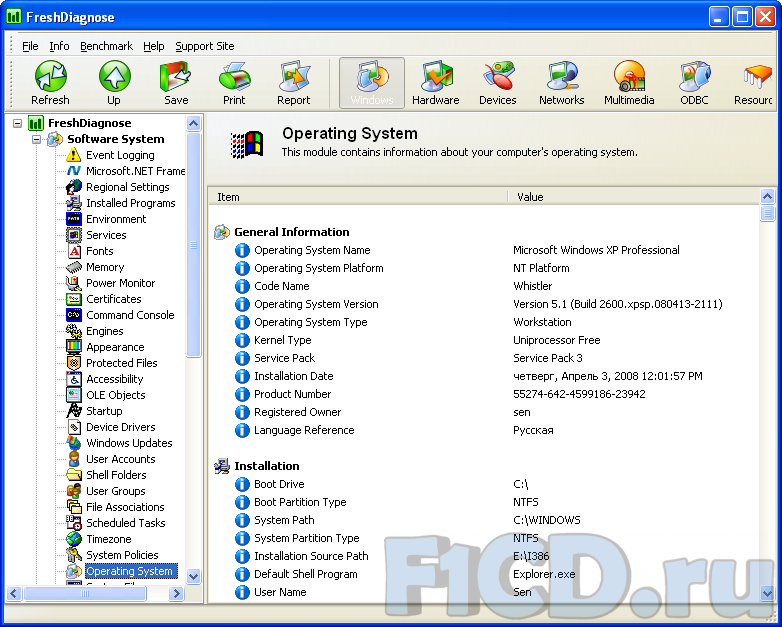Select the Code Name row

coord(484,286)
